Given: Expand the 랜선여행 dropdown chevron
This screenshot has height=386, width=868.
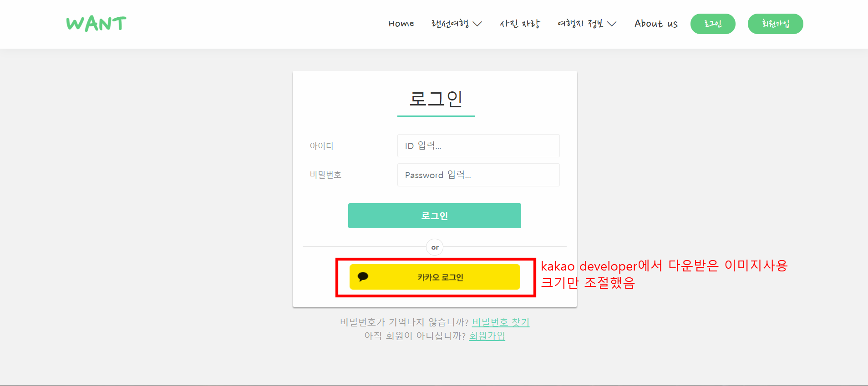Looking at the screenshot, I should (x=477, y=24).
